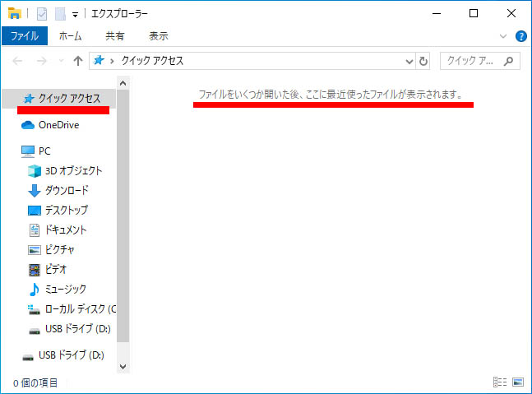Select OneDrive in navigation pane
This screenshot has height=394, width=532.
pos(59,125)
